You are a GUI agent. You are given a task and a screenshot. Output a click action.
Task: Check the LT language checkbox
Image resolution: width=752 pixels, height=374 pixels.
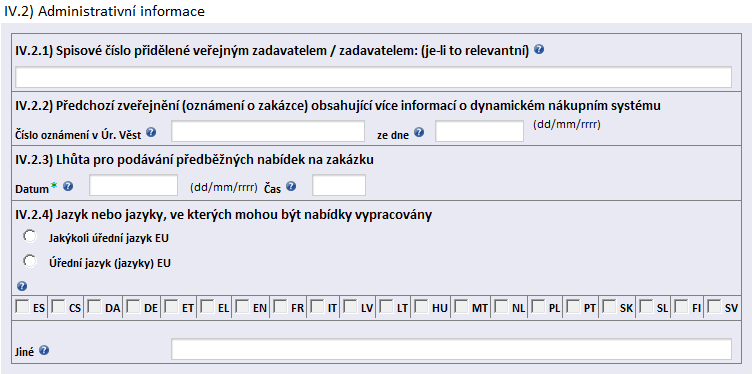[386, 306]
